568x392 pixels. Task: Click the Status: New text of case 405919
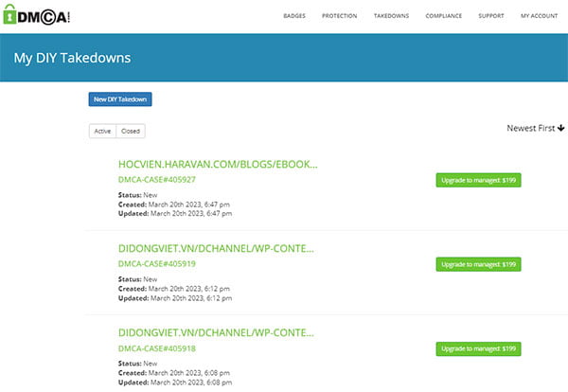tap(137, 279)
